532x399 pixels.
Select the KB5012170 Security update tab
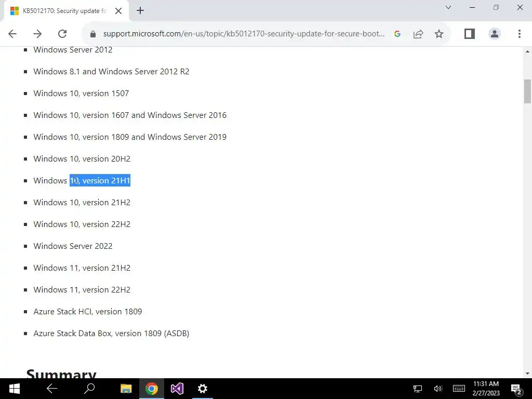[64, 11]
